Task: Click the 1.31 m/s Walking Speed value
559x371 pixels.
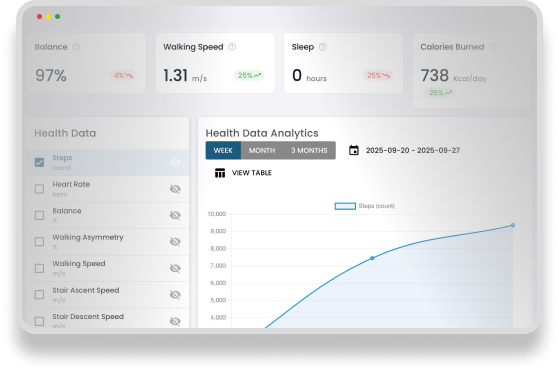Action: click(185, 76)
